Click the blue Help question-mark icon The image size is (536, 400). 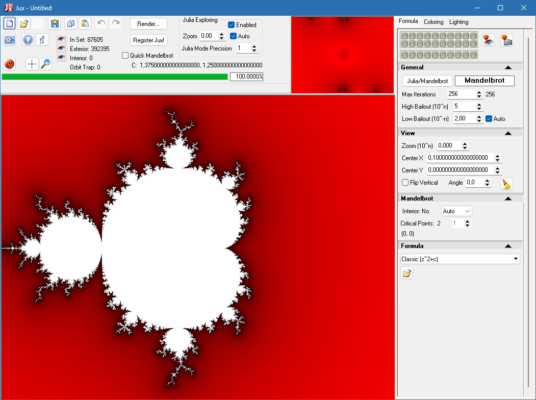[28, 40]
